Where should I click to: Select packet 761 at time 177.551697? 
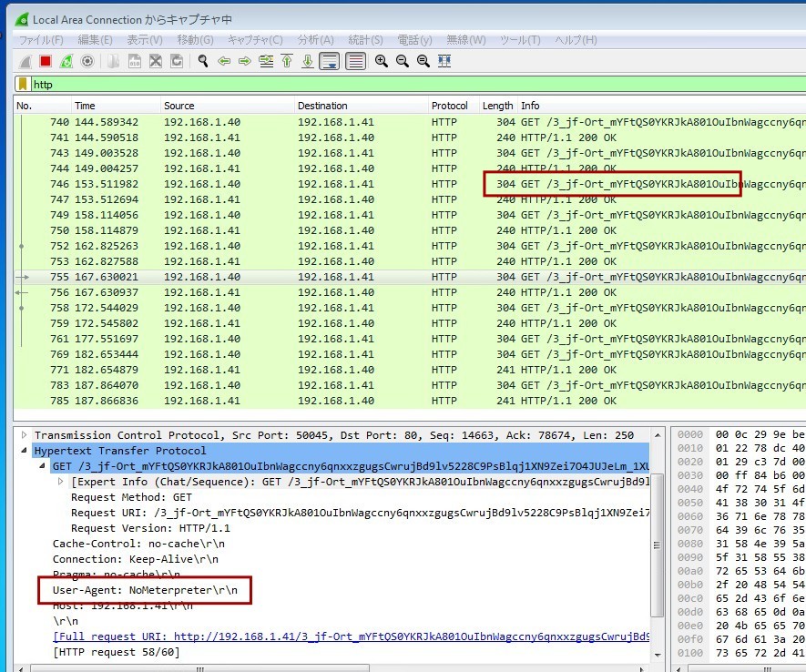410,339
